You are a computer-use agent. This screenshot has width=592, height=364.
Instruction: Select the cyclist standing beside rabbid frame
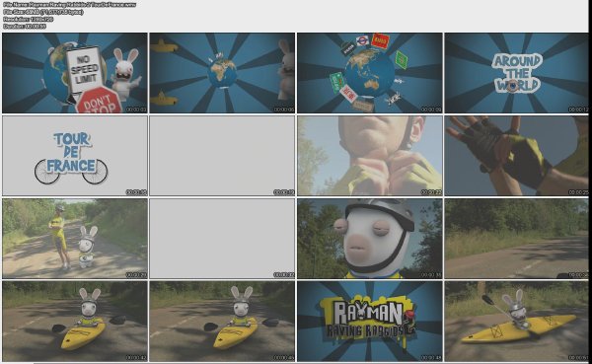click(x=75, y=239)
